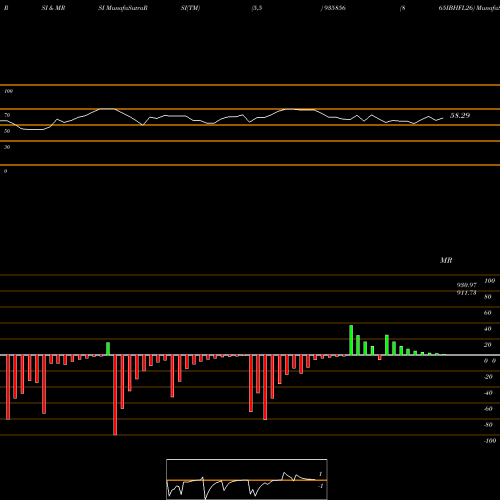Click the RSI axis label 70

coord(7,115)
